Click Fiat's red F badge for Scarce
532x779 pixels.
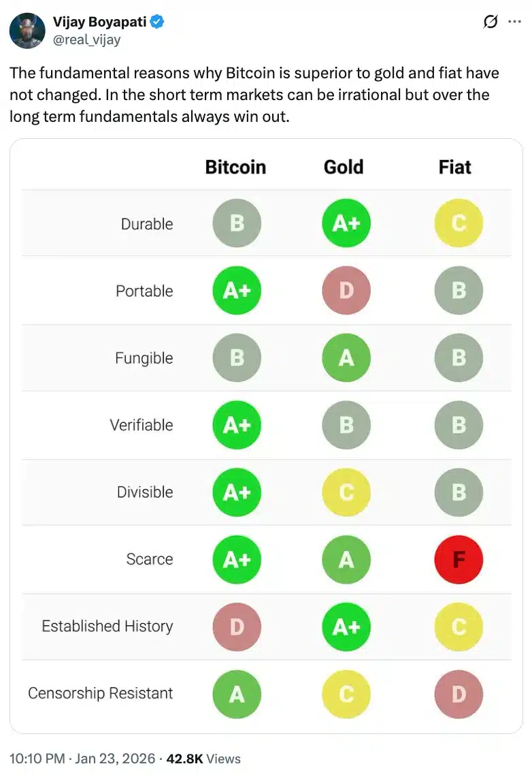[459, 560]
